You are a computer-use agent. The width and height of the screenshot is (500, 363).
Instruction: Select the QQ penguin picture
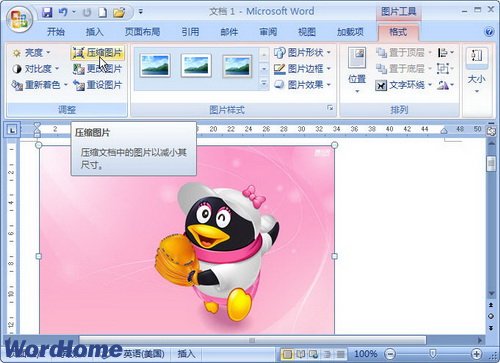pos(187,240)
